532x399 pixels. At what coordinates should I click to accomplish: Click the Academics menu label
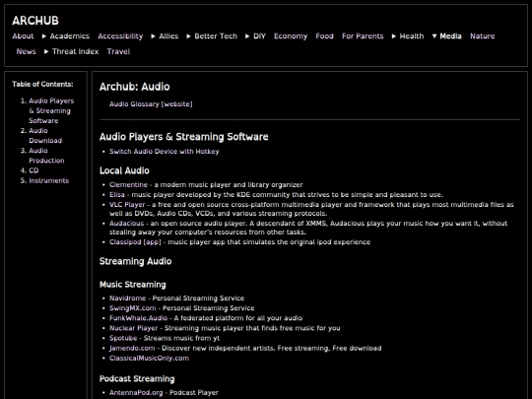[70, 36]
